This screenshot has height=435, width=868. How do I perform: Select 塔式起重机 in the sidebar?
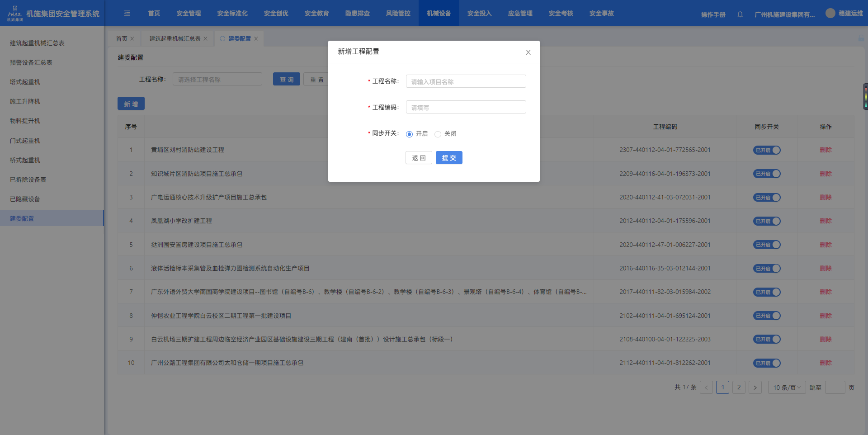[25, 82]
